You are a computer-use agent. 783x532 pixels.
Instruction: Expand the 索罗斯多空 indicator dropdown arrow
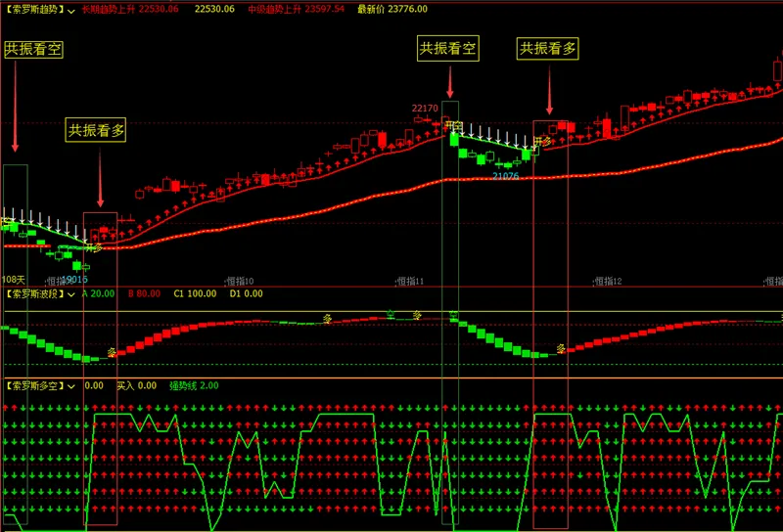tap(71, 386)
